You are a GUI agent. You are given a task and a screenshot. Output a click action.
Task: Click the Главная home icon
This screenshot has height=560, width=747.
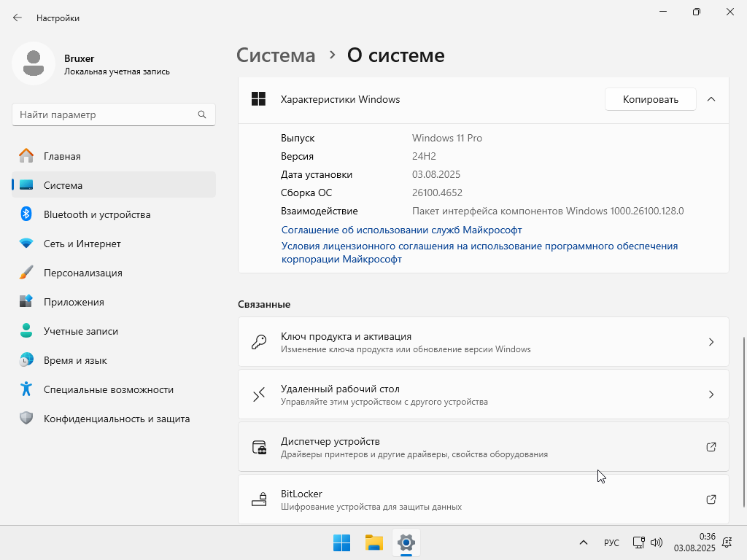click(x=26, y=156)
